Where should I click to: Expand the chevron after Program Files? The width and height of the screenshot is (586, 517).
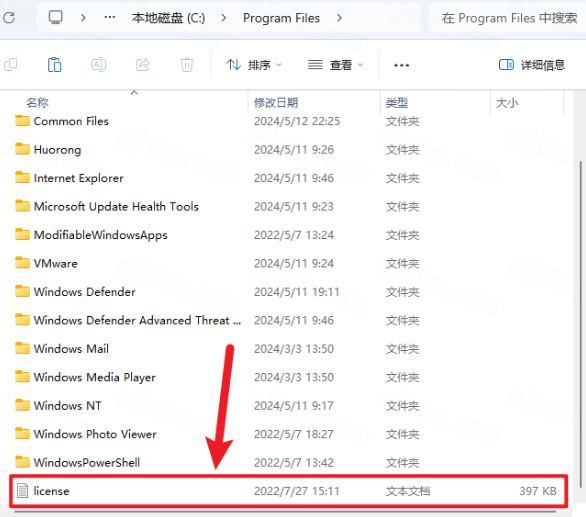339,18
